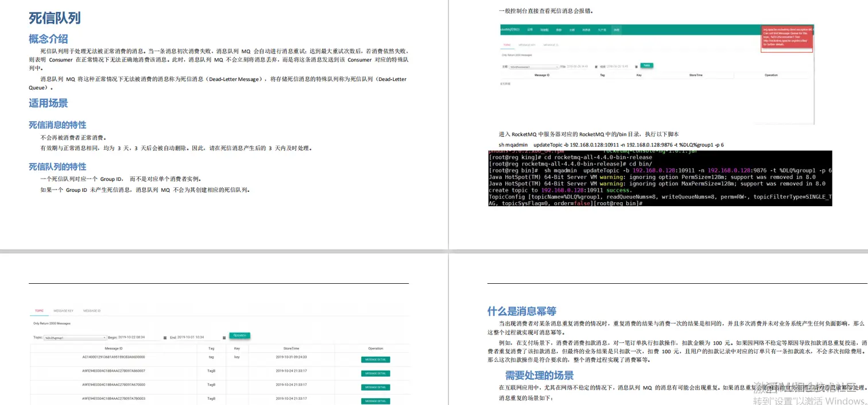The image size is (868, 405).
Task: Click Operation header in upper console image
Action: coord(771,75)
